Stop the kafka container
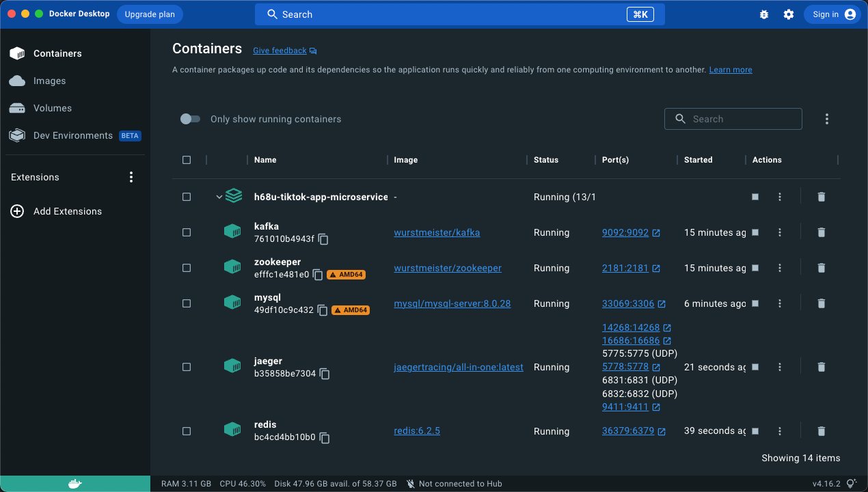The height and width of the screenshot is (492, 868). click(x=755, y=232)
